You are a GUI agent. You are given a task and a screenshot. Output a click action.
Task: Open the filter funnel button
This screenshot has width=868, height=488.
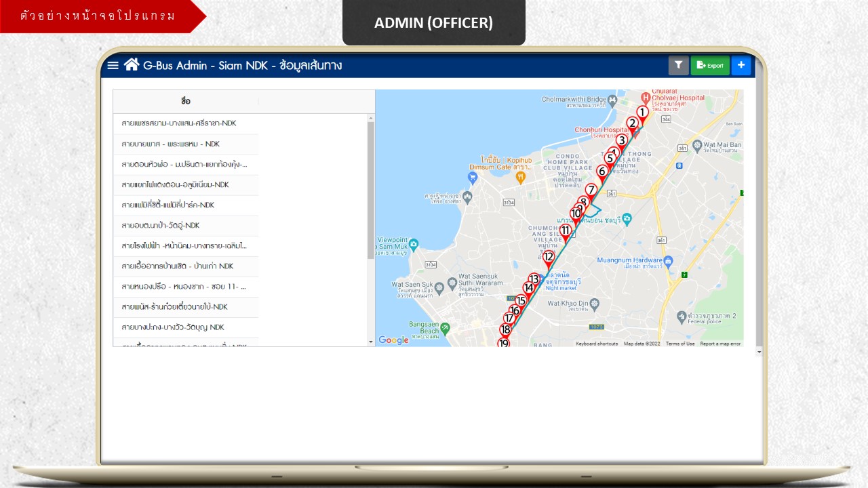(x=678, y=65)
